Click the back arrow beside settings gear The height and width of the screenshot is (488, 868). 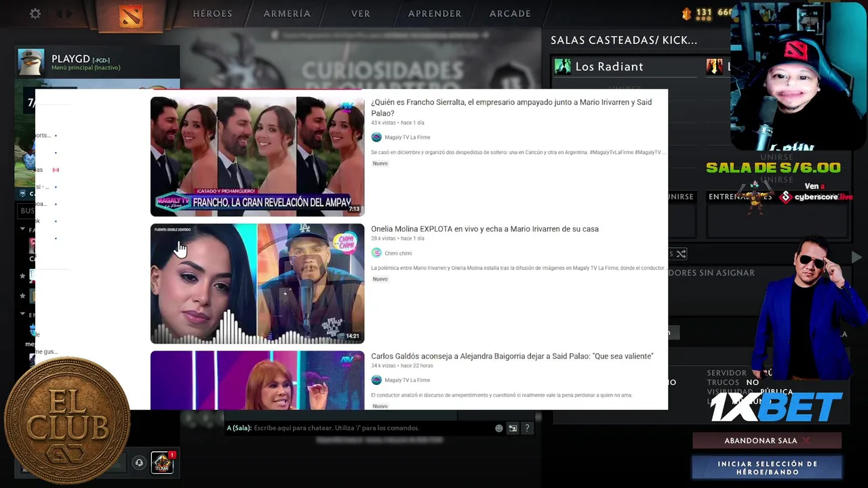[x=59, y=14]
